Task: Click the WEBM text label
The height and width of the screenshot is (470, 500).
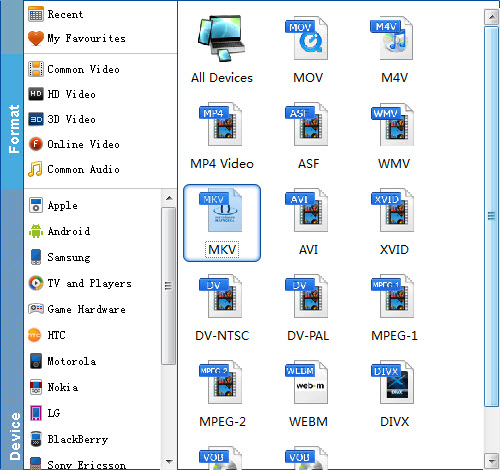Action: pos(308,422)
